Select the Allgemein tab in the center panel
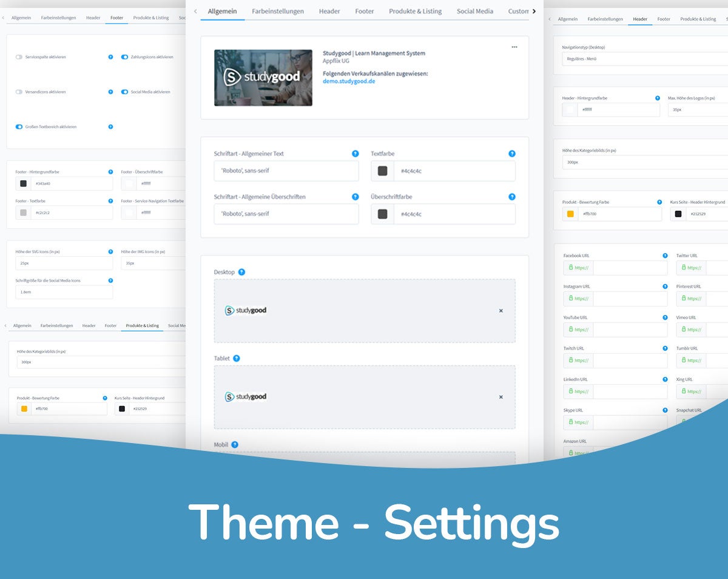Viewport: 728px width, 579px height. click(223, 11)
